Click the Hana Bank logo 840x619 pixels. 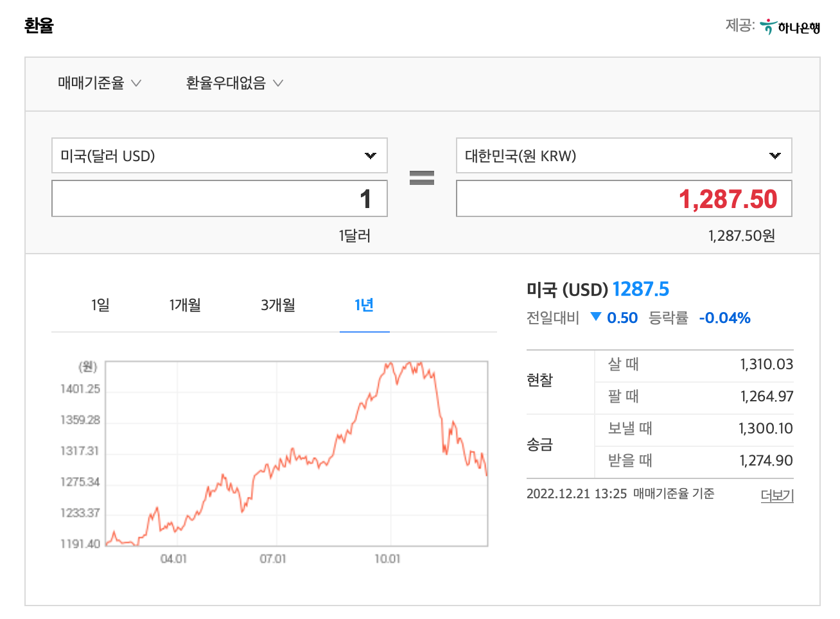click(x=789, y=27)
